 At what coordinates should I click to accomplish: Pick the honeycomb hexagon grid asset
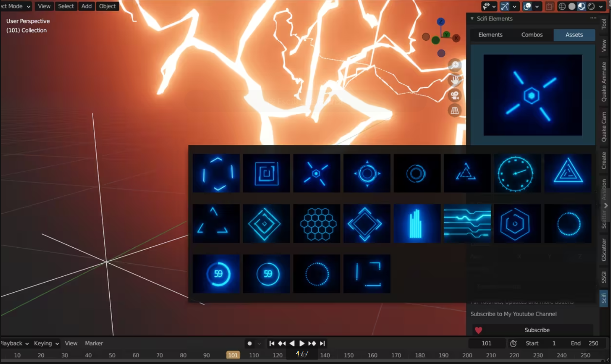pos(317,223)
